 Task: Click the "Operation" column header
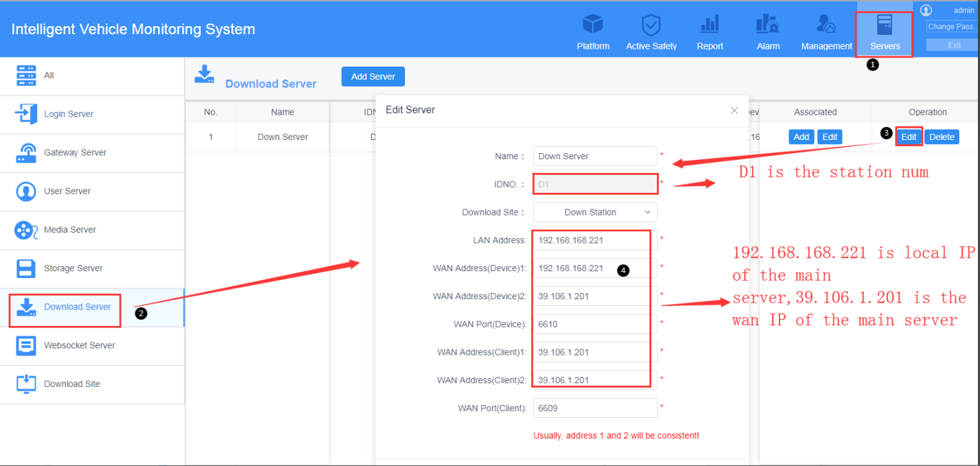(x=928, y=112)
